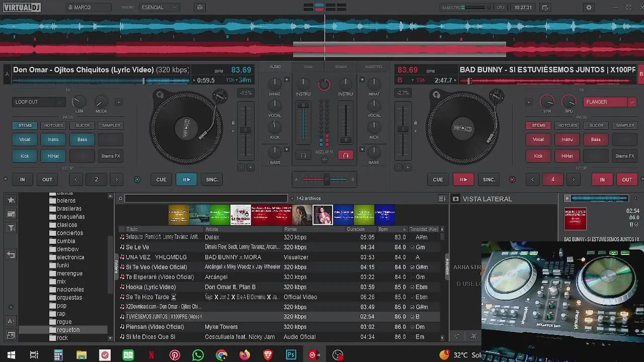Select the SAMPLER pad tab on deck B
This screenshot has width=644, height=362.
coord(625,125)
